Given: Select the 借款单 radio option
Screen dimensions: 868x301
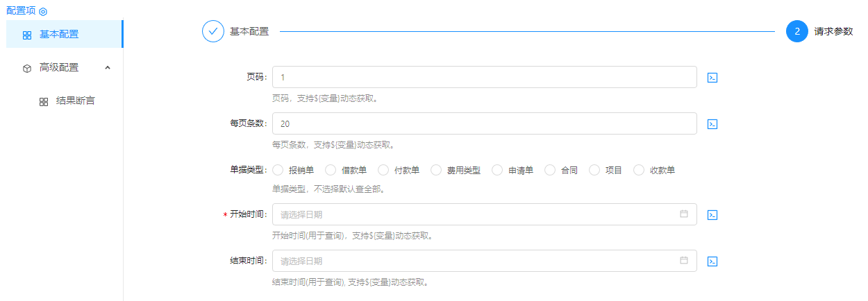Looking at the screenshot, I should (x=331, y=170).
